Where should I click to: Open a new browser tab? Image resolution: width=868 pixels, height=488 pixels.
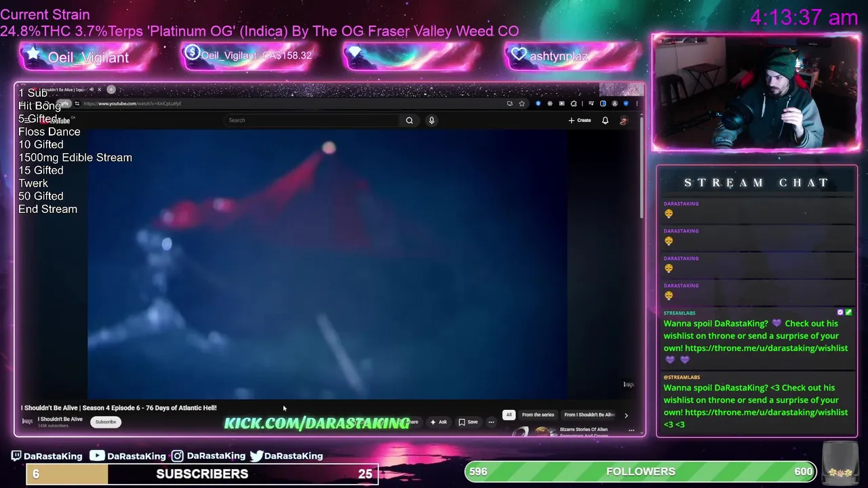(111, 89)
